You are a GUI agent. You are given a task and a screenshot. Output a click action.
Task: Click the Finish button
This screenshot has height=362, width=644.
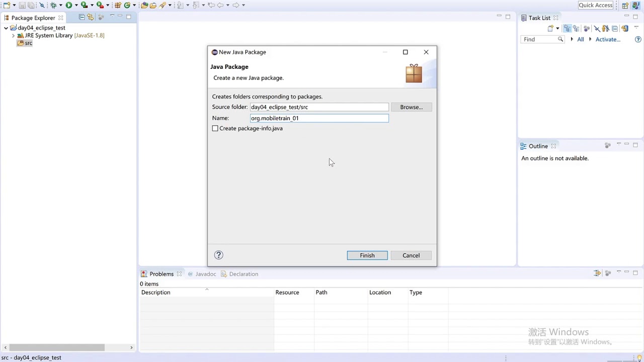[367, 255]
